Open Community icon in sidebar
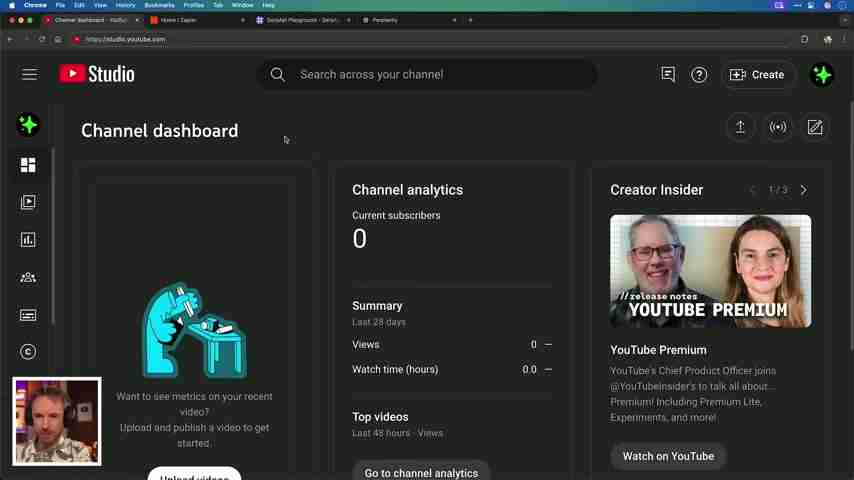 [28, 277]
